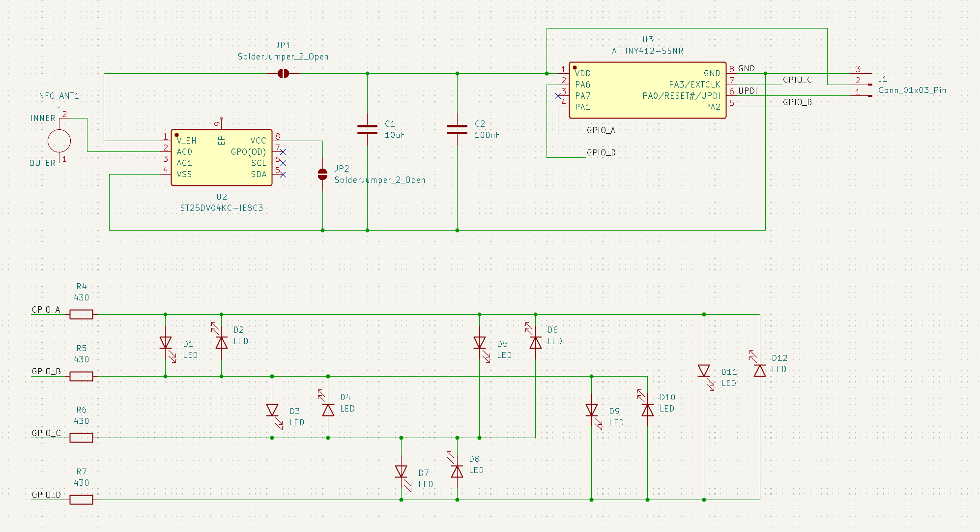Click the no-connect X on PA7 pin

pyautogui.click(x=558, y=96)
